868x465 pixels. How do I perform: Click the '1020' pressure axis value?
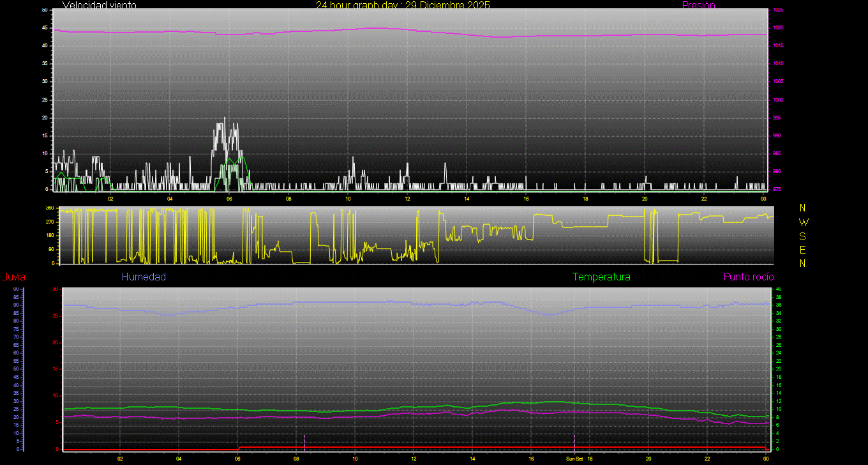click(778, 28)
